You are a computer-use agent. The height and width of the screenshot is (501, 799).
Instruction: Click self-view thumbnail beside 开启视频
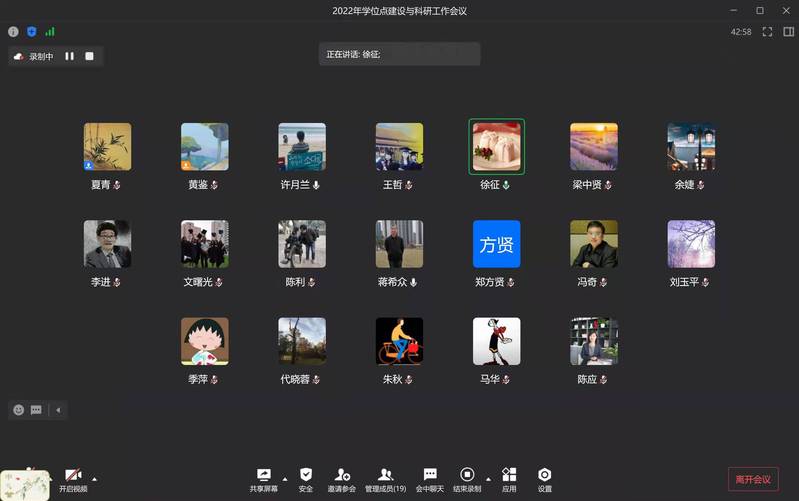(x=25, y=485)
